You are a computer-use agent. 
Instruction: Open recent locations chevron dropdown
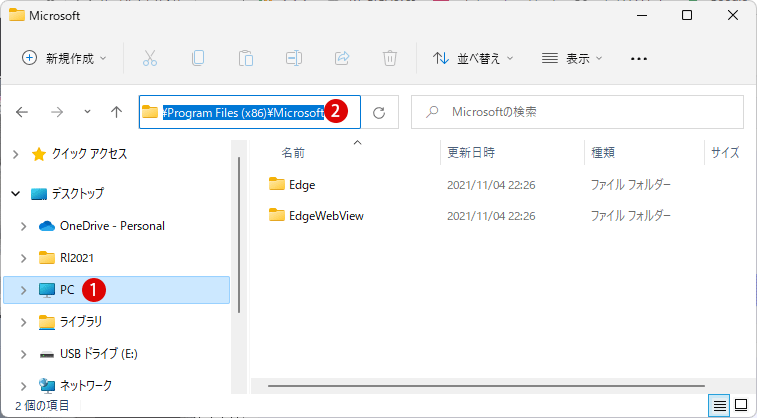click(x=87, y=112)
